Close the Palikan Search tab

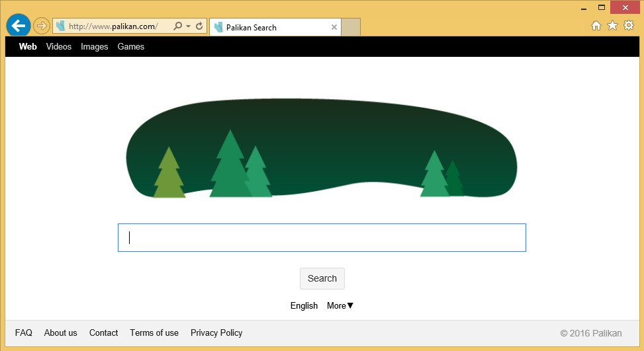(334, 28)
